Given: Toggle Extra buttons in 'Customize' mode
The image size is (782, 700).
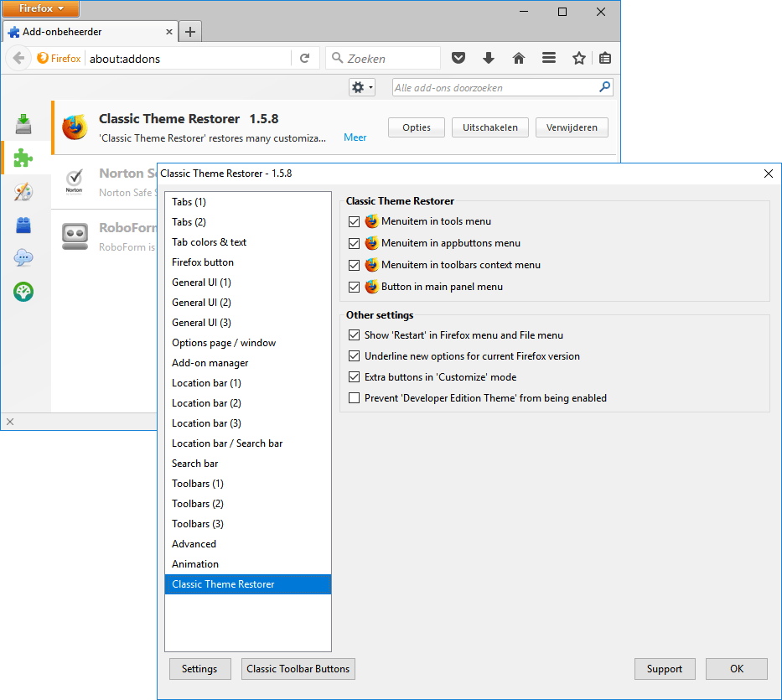Looking at the screenshot, I should coord(354,377).
